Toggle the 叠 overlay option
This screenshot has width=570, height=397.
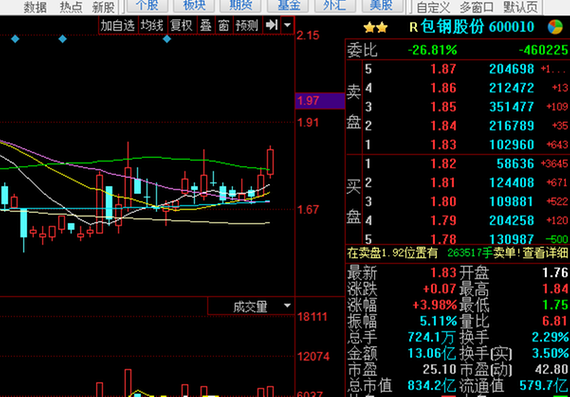tap(205, 25)
